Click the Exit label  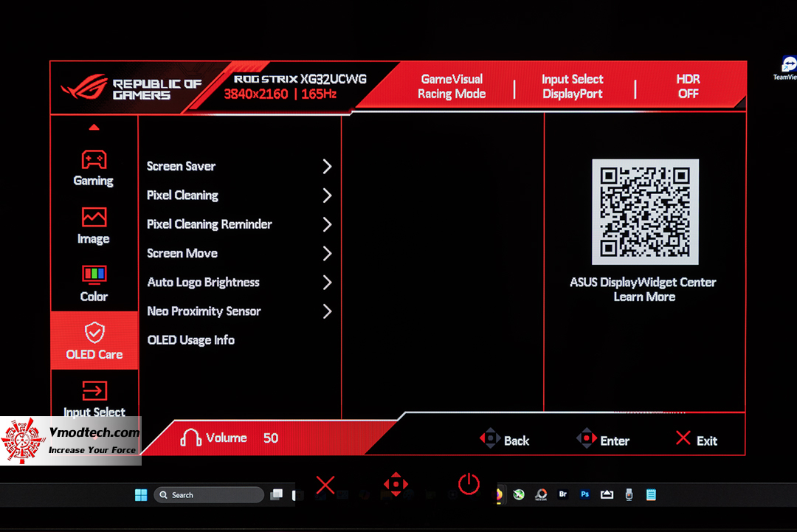tap(706, 441)
